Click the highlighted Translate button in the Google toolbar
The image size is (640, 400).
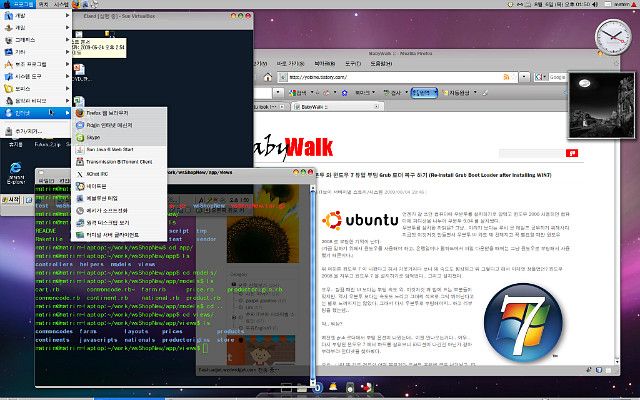click(x=424, y=93)
